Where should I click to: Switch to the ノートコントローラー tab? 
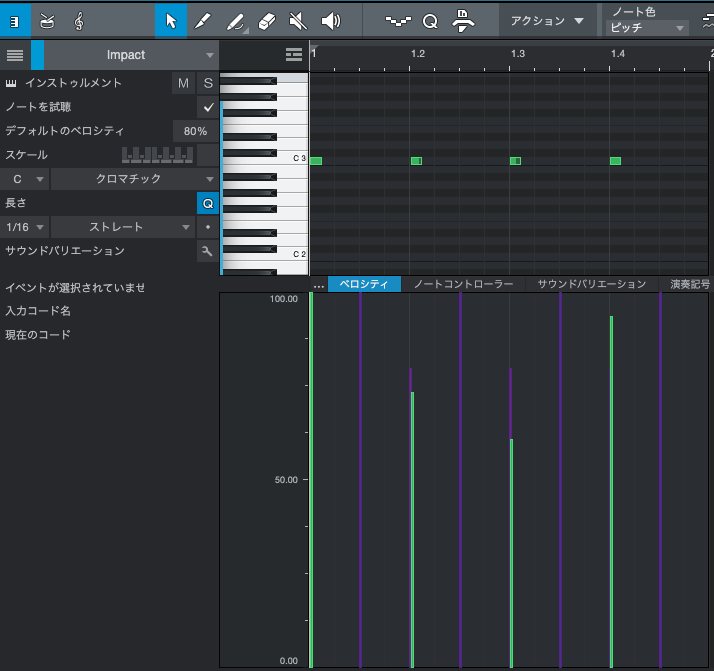point(463,284)
